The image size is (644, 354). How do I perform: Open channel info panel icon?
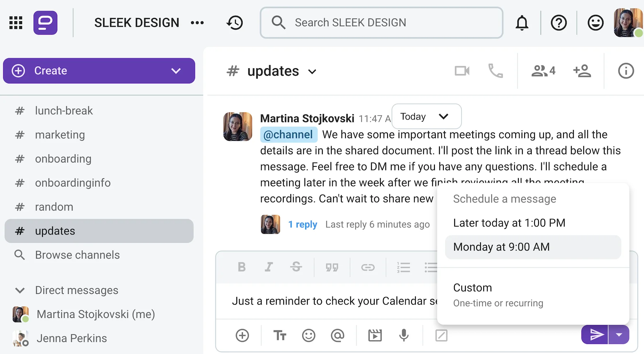[x=626, y=71]
